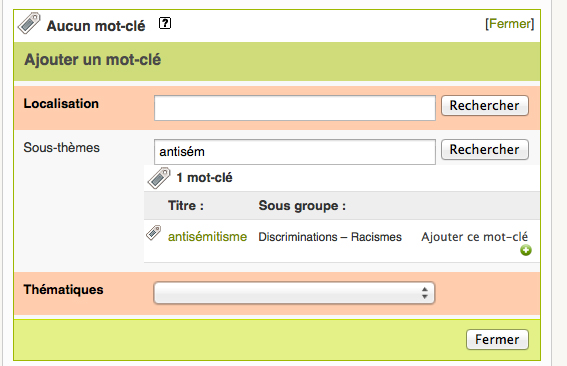Image resolution: width=567 pixels, height=366 pixels.
Task: Click the tag icon beside Aucun mot-clé
Action: (x=29, y=23)
